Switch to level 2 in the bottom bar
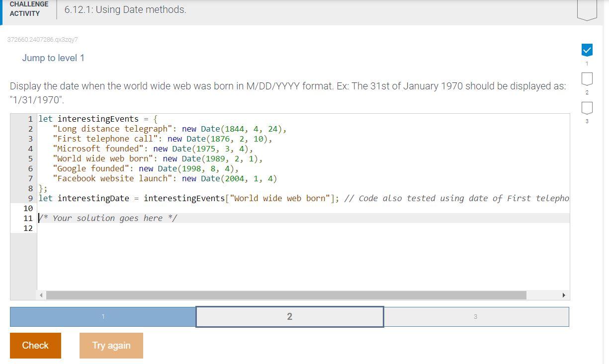Image resolution: width=609 pixels, height=364 pixels. 290,316
